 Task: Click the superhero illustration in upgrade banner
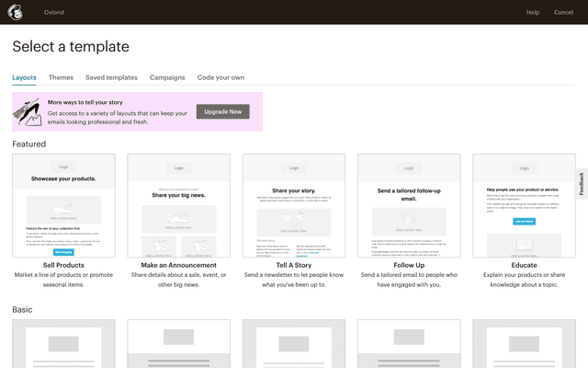[27, 112]
